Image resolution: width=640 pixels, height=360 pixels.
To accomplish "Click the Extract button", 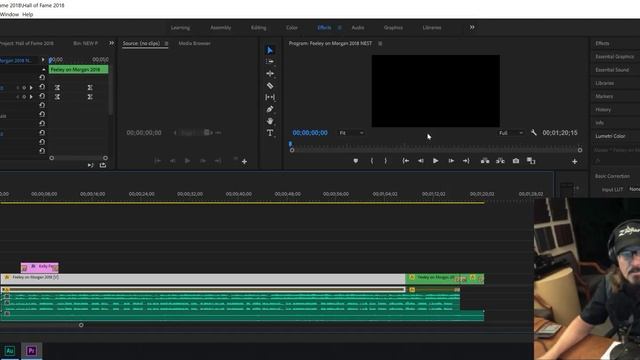I will pos(500,161).
